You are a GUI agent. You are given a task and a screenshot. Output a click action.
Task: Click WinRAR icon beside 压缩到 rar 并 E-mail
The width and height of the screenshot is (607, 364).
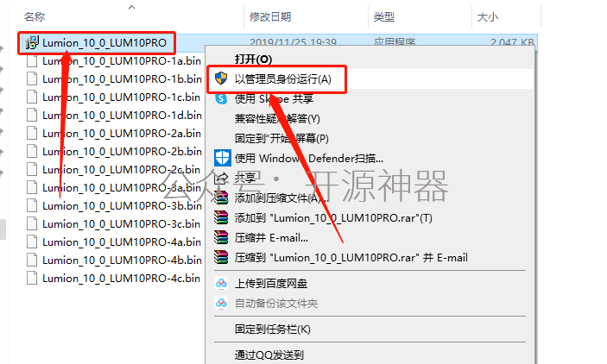(221, 257)
